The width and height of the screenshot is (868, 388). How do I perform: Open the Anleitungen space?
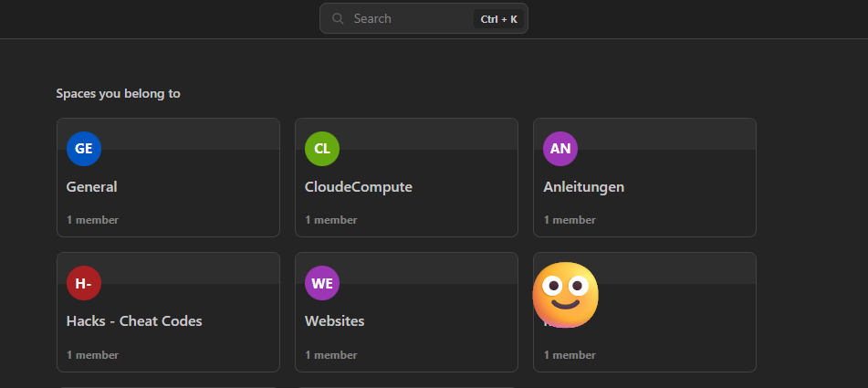[584, 187]
